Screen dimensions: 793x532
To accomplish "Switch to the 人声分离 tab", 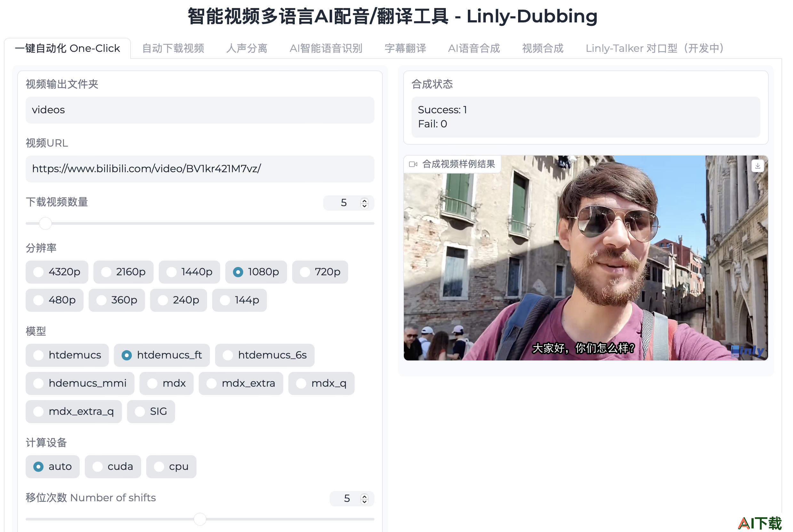I will 247,48.
